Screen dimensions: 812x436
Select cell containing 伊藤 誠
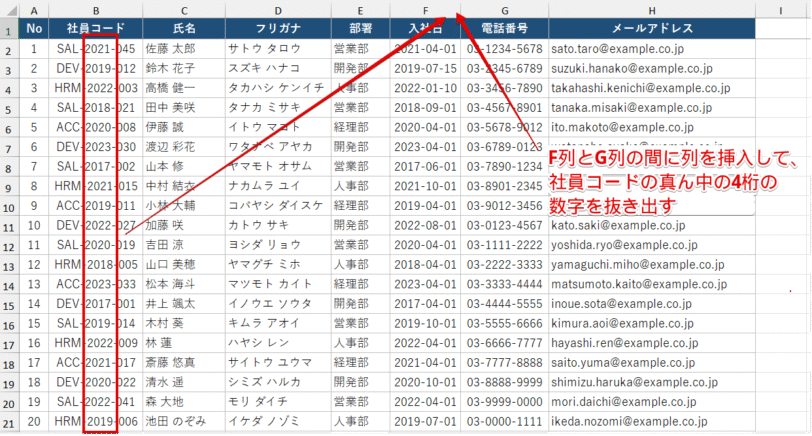click(184, 127)
